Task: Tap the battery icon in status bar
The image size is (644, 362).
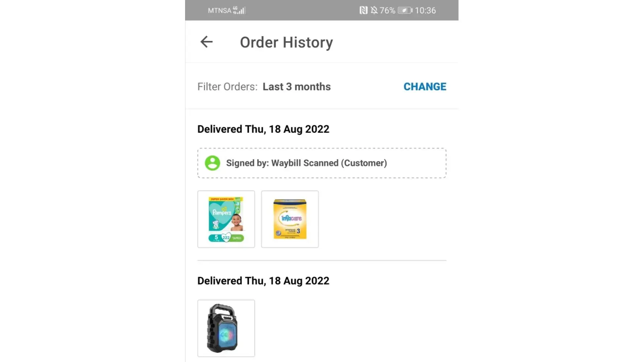Action: tap(405, 10)
